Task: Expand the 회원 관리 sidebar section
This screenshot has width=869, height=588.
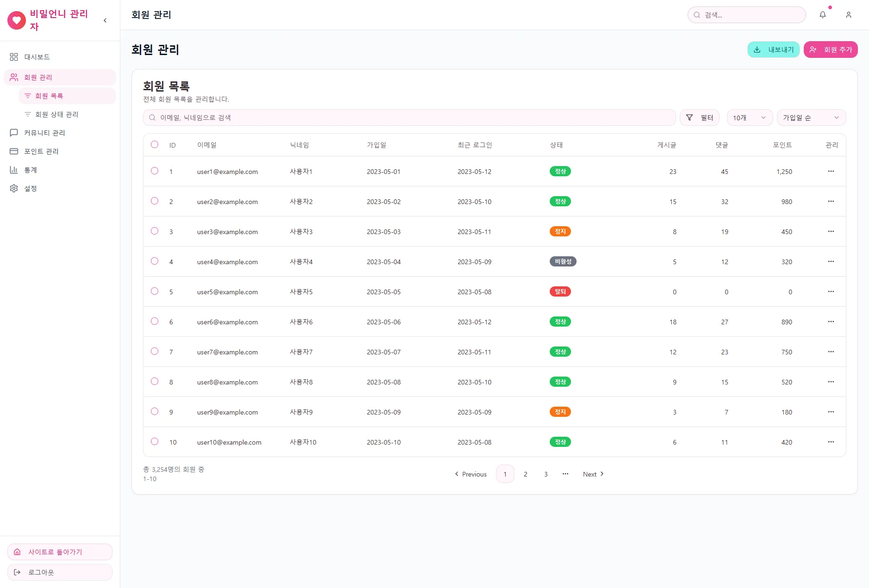Action: pos(60,77)
